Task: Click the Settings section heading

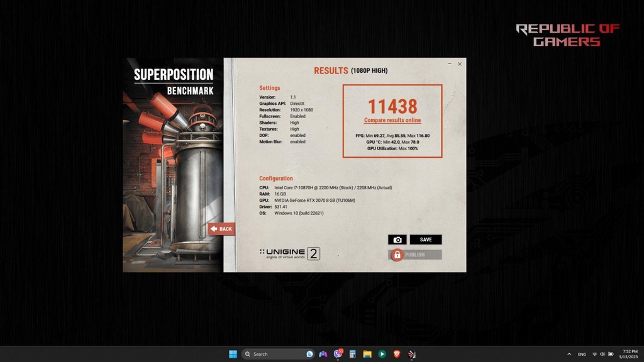Action: click(269, 88)
